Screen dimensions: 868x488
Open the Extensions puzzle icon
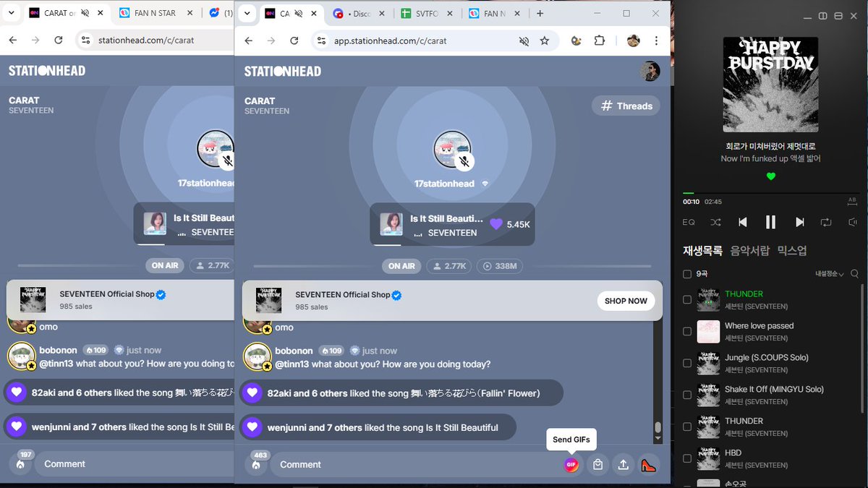tap(600, 41)
